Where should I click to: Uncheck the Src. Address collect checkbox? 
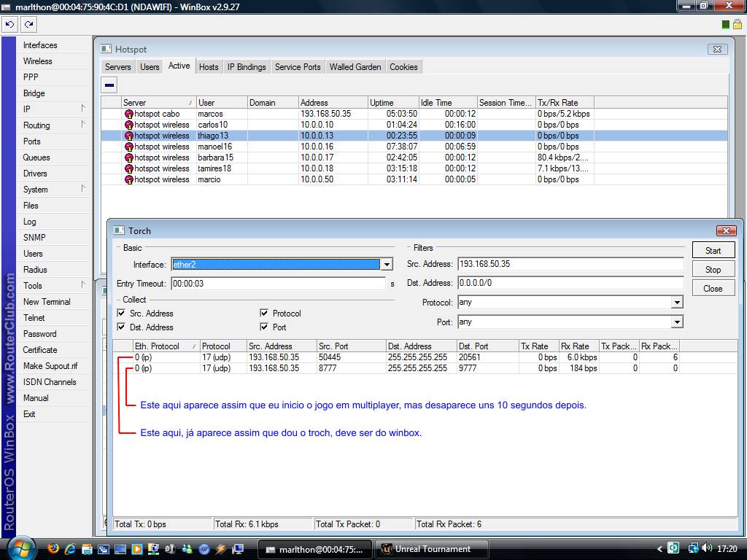point(121,314)
